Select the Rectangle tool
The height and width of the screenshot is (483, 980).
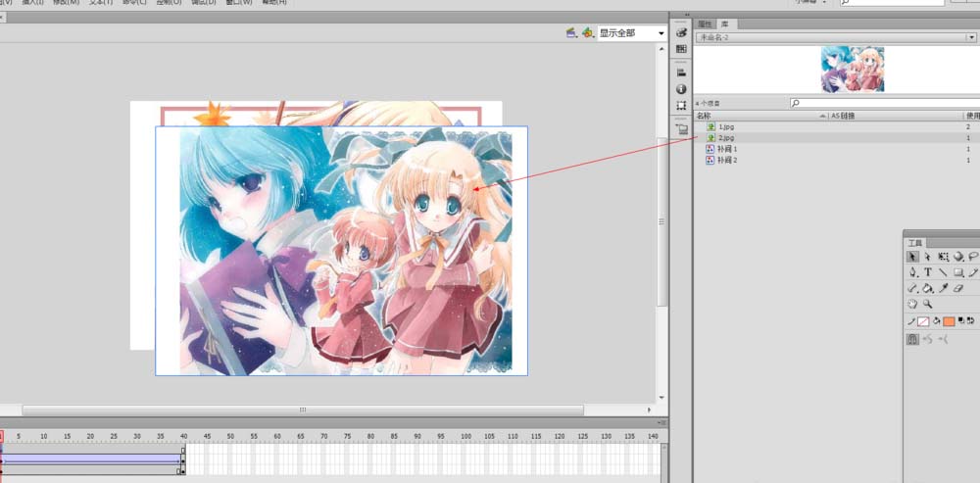tap(958, 272)
